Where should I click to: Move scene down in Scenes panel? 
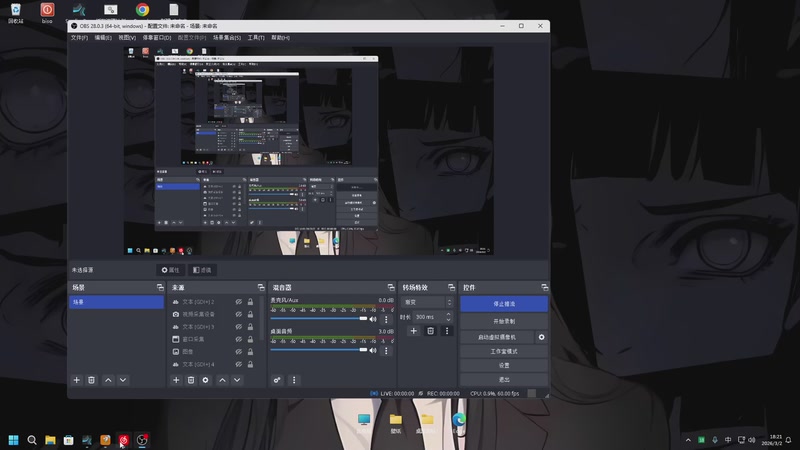click(123, 380)
